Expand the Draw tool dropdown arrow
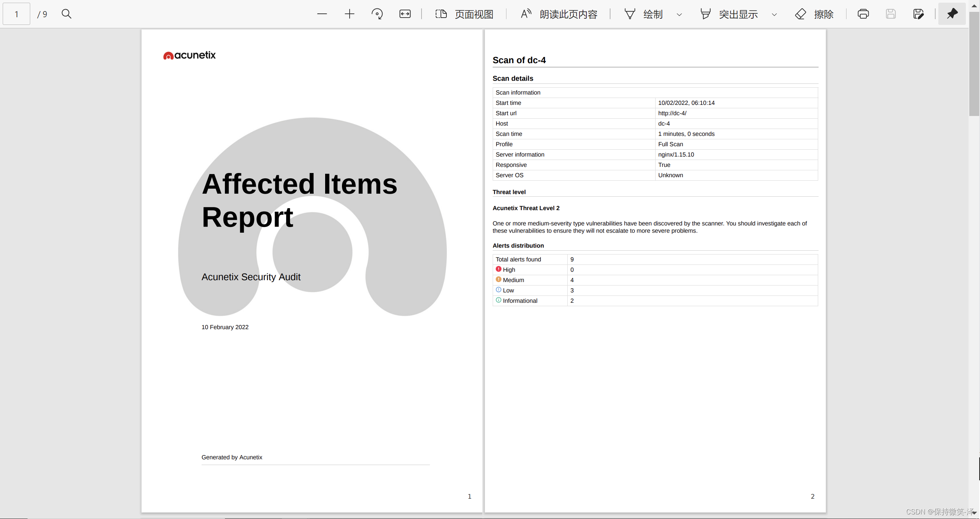 click(679, 15)
